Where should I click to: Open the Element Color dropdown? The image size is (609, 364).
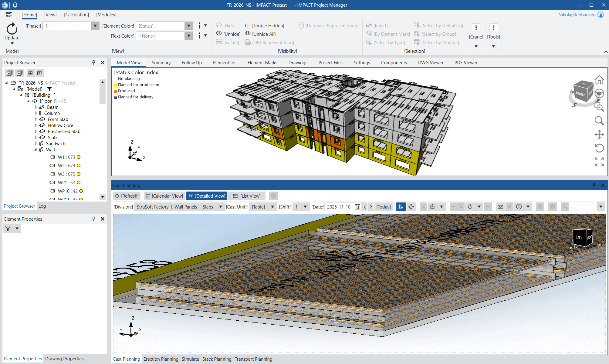(x=189, y=26)
